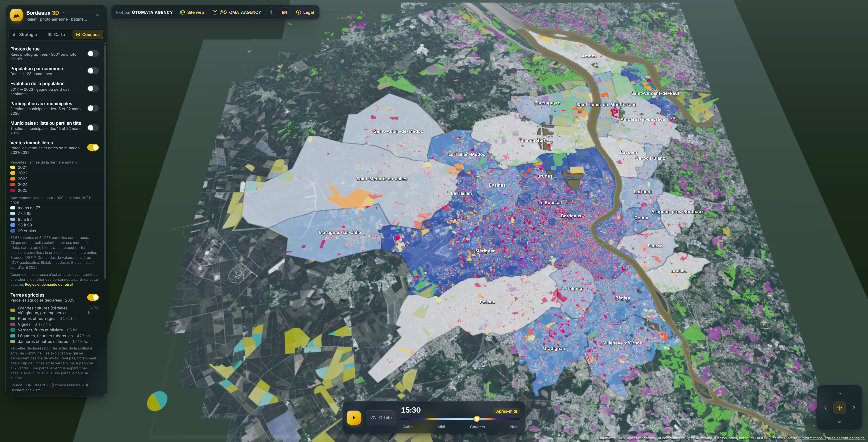This screenshot has height=442, width=868.
Task: Click the layers panel vertical scrollbar
Action: [105, 162]
